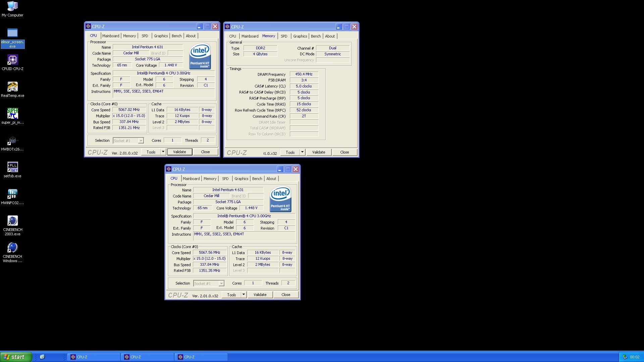This screenshot has width=644, height=362.
Task: Click Close button in the Memory CPU-Z window
Action: (x=344, y=152)
